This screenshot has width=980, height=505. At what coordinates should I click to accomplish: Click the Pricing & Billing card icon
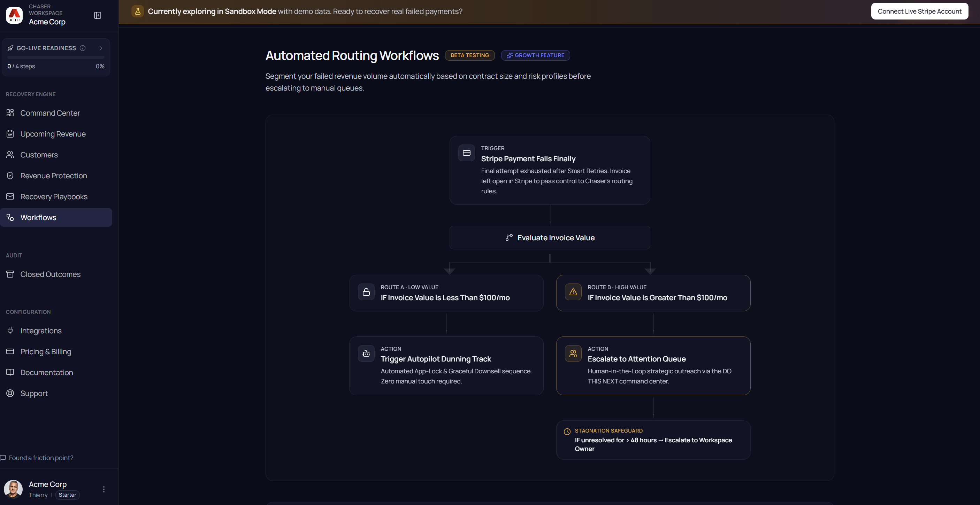(10, 351)
